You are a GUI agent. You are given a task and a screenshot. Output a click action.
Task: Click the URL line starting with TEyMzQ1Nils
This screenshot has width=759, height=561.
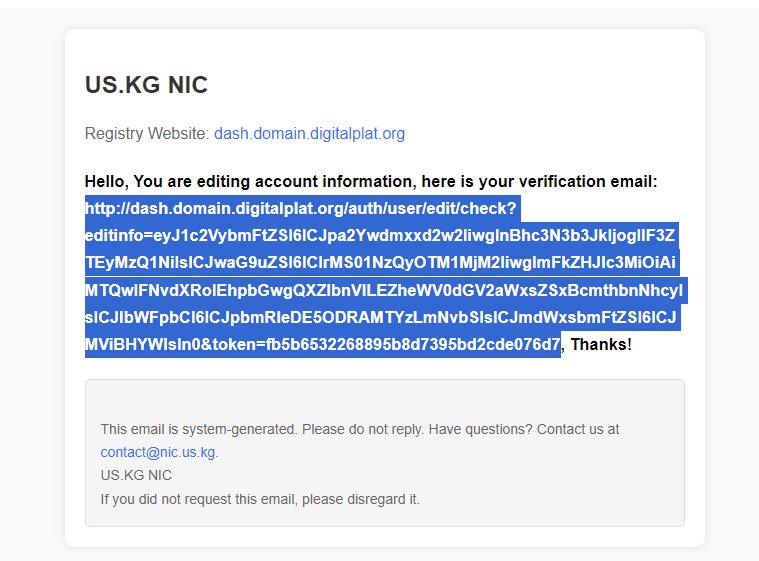(380, 262)
